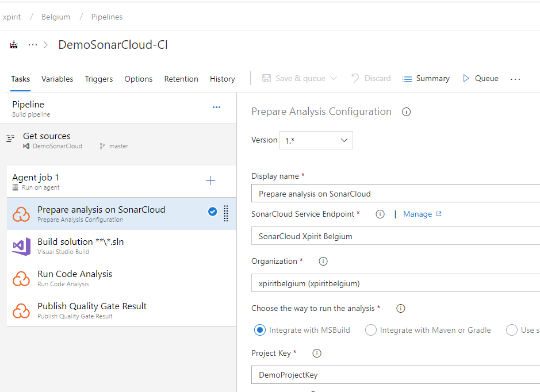The image size is (540, 392).
Task: Click the info icon next to Organization
Action: click(x=323, y=261)
